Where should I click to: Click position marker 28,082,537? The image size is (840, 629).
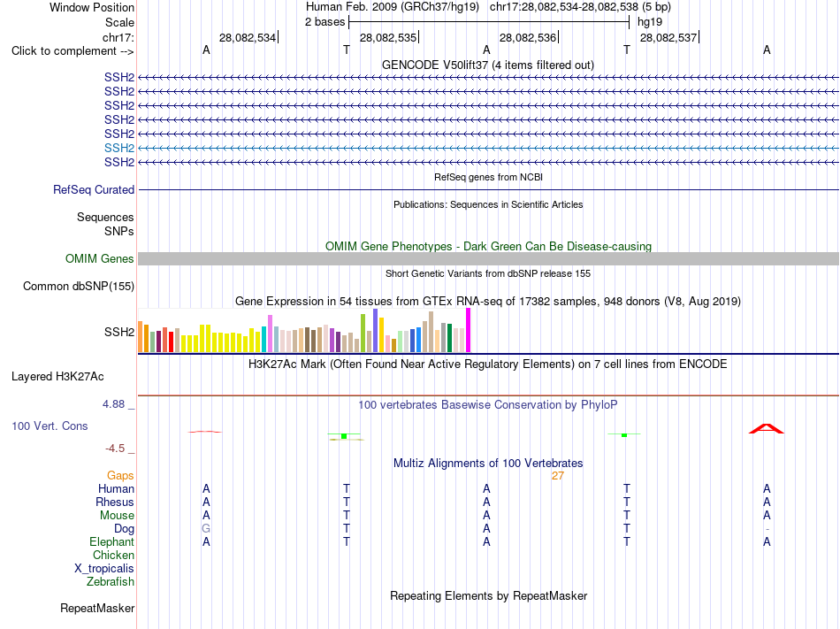pos(668,37)
